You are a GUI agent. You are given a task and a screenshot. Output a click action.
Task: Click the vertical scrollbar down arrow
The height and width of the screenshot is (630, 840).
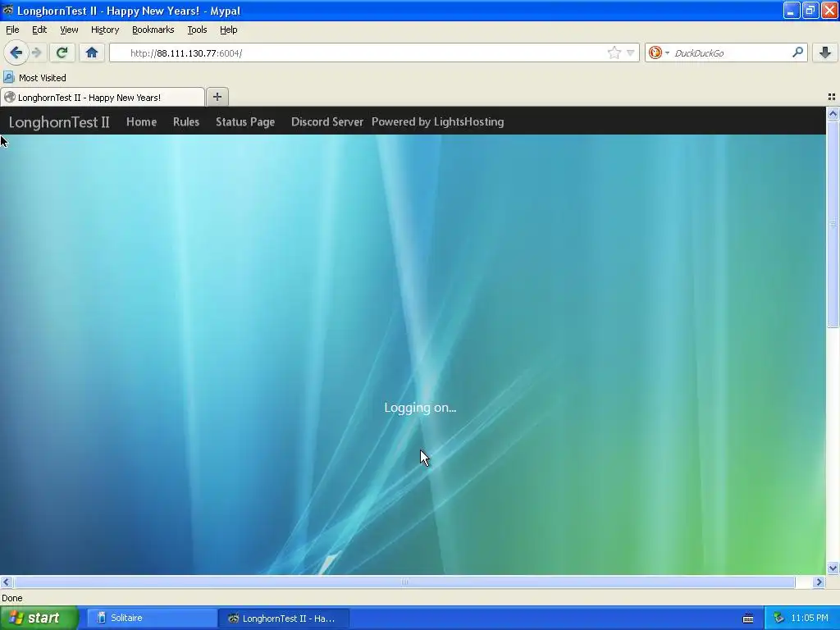833,568
